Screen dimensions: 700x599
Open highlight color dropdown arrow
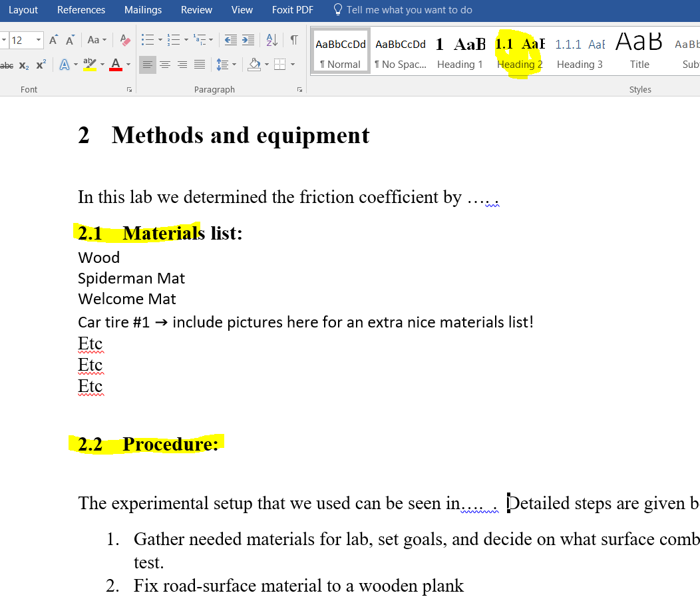(102, 65)
